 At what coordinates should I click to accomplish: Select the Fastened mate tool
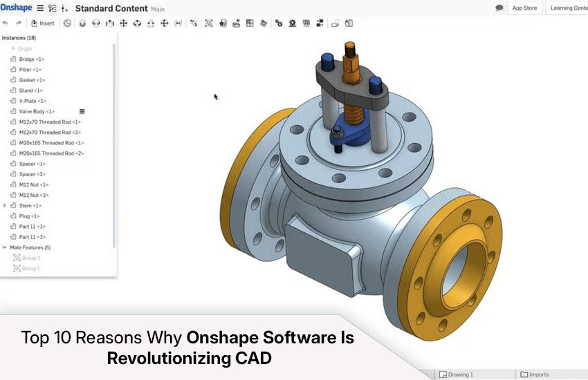82,23
